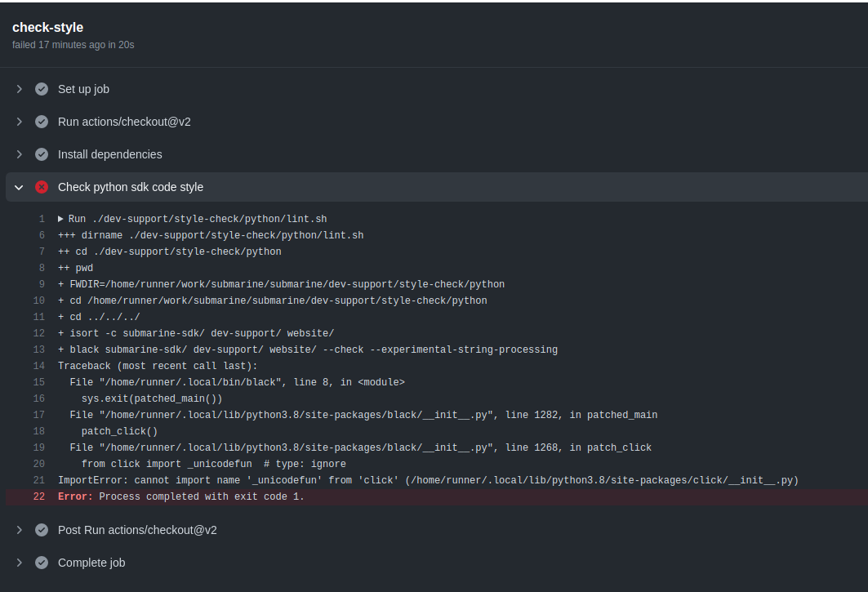Viewport: 868px width, 592px height.
Task: Expand the Complete job step
Action: coord(20,563)
